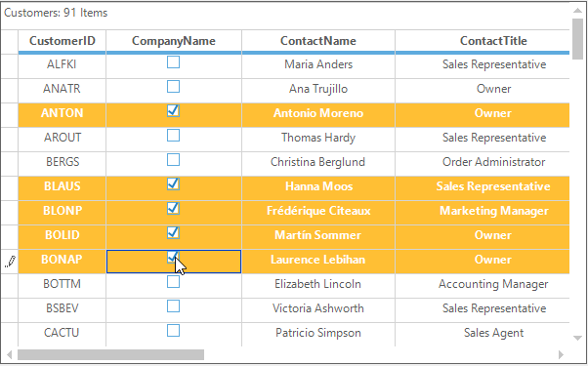Select the BLONP customer ID cell

point(63,213)
